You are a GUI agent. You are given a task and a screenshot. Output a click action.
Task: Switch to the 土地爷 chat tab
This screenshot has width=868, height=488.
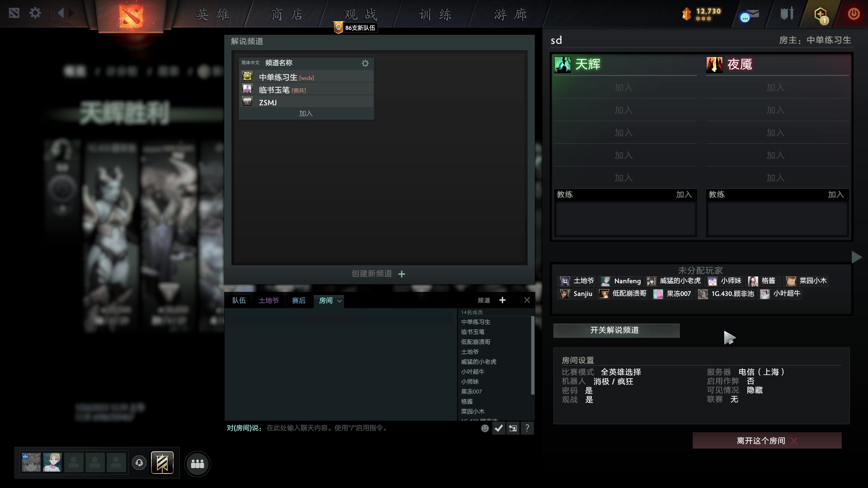click(x=269, y=300)
